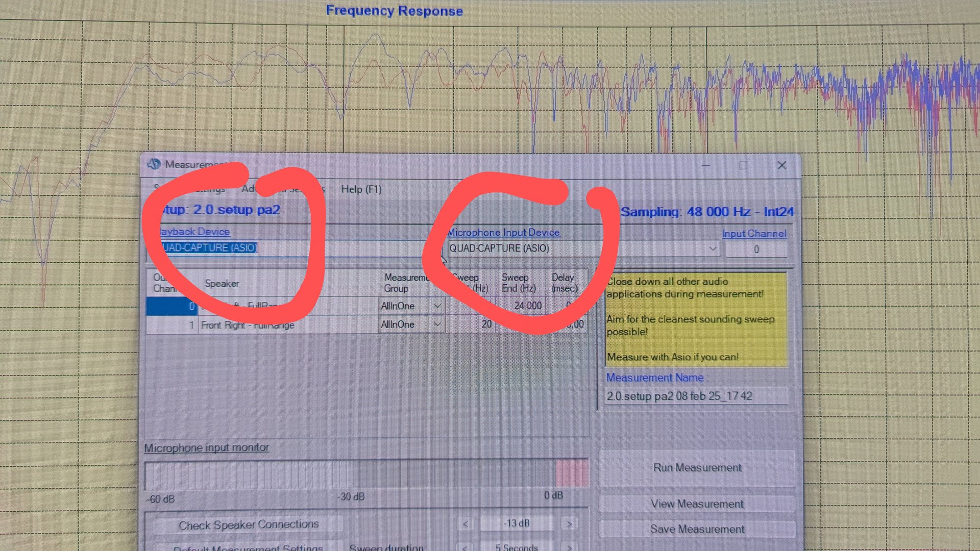Click the Microphone input monitor level meter
The image size is (980, 551).
(x=366, y=474)
